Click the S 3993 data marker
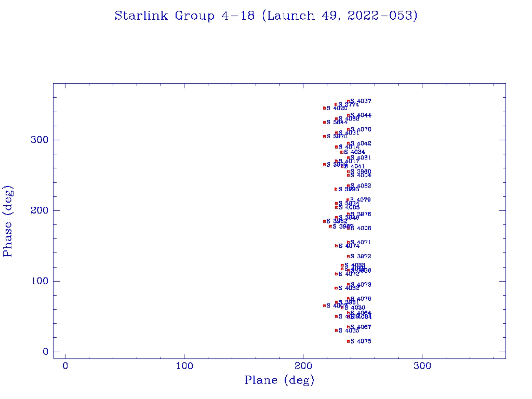 pyautogui.click(x=336, y=189)
